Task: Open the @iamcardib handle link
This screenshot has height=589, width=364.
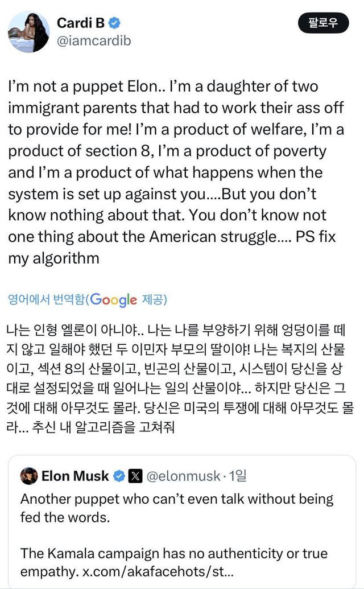Action: pyautogui.click(x=94, y=41)
